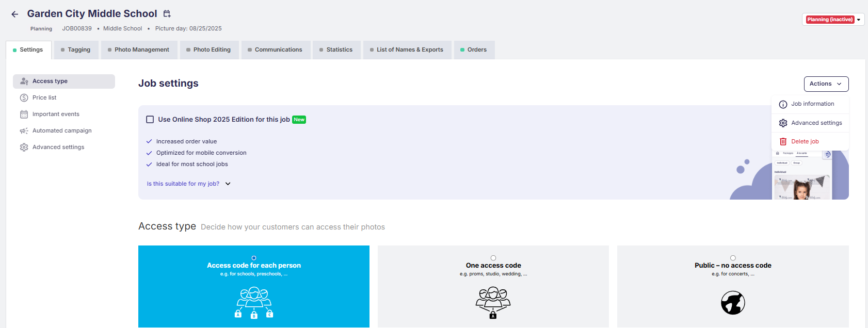Open the Photo Management tab

click(139, 50)
